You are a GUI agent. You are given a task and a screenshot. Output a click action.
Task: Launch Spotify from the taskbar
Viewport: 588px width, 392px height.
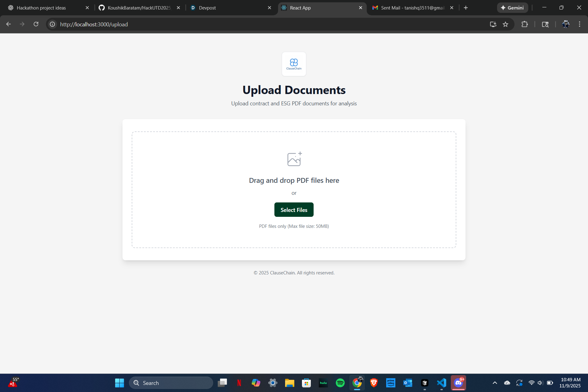340,383
